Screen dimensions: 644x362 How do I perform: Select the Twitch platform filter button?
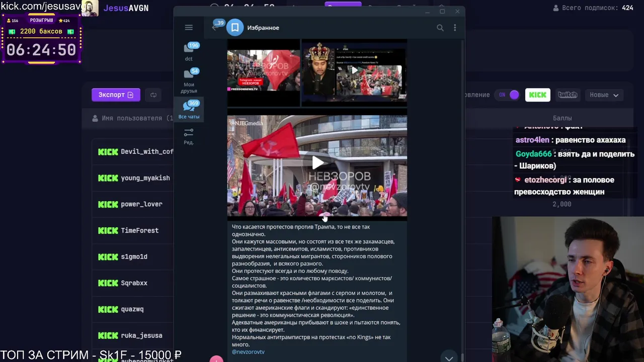coord(567,95)
